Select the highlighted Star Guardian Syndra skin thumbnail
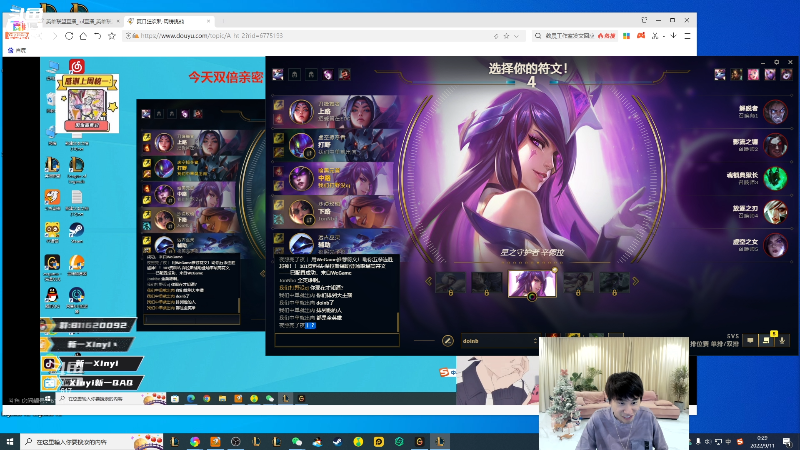Screen dimensions: 800x450 (x=532, y=283)
